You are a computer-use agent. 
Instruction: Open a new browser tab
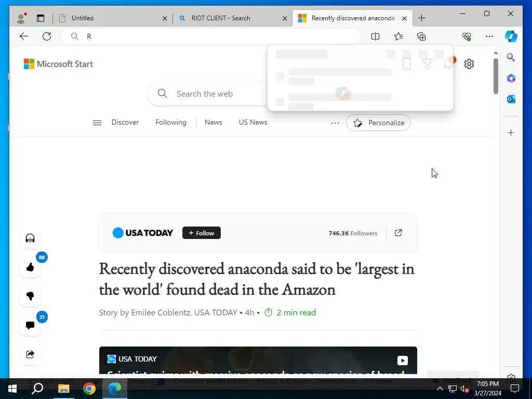point(421,18)
